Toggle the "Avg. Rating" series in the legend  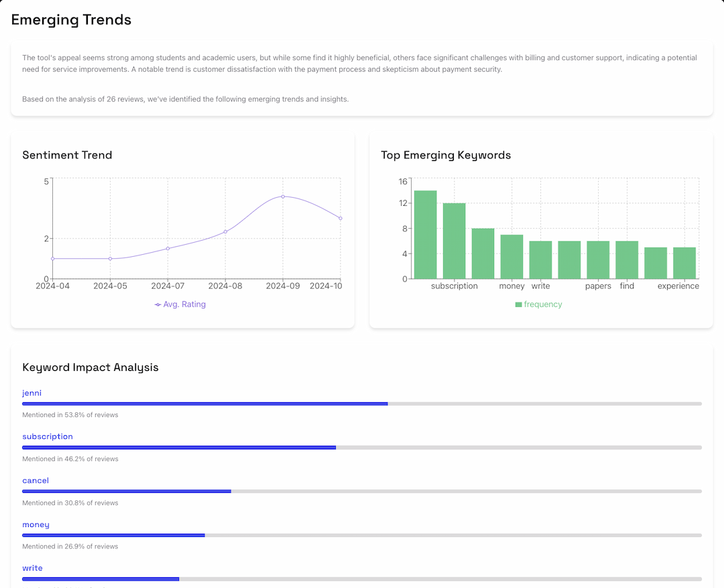click(180, 304)
